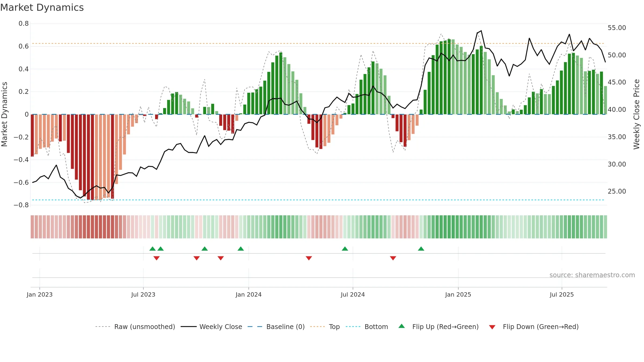Click the 40.00 price axis tick
This screenshot has width=644, height=362.
(x=617, y=109)
